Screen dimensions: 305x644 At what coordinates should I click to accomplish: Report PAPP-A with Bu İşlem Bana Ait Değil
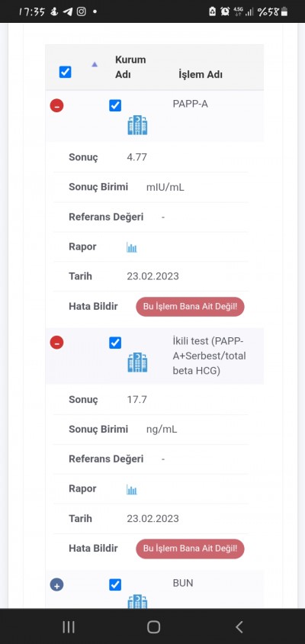[190, 307]
